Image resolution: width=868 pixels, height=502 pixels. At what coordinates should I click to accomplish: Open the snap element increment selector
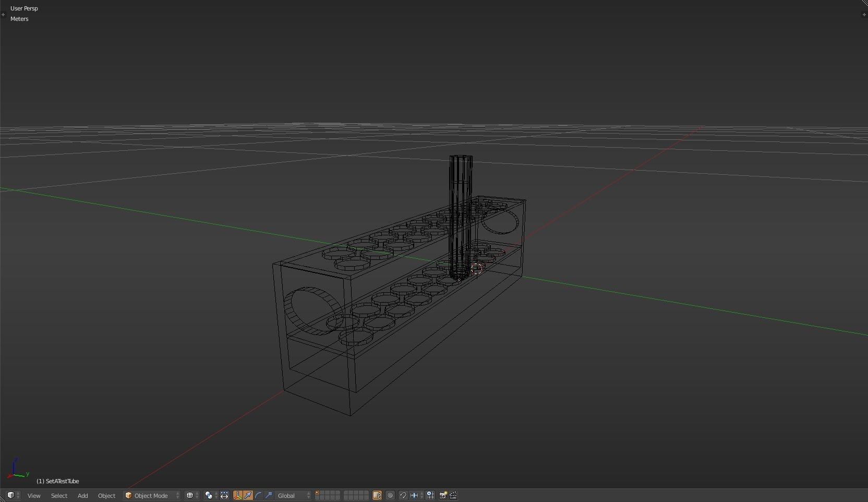[416, 495]
